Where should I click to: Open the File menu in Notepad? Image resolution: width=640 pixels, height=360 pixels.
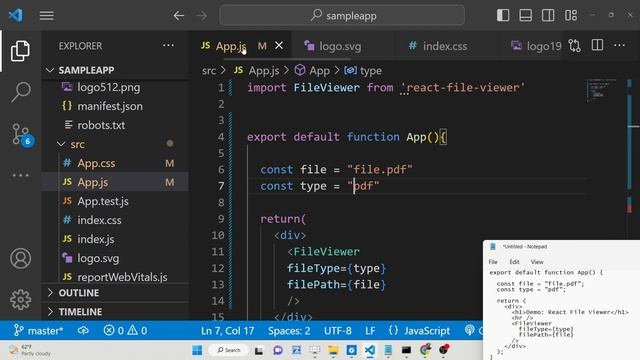[x=493, y=262]
